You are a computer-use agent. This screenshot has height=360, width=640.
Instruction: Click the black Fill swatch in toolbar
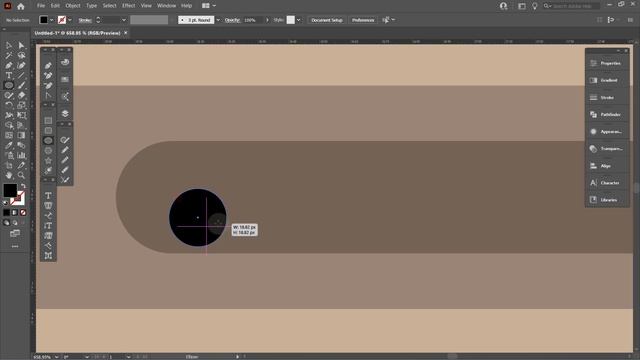tap(10, 190)
